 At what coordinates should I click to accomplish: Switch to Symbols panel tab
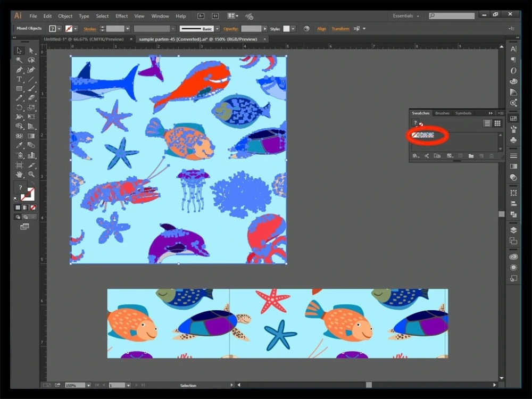(x=463, y=113)
